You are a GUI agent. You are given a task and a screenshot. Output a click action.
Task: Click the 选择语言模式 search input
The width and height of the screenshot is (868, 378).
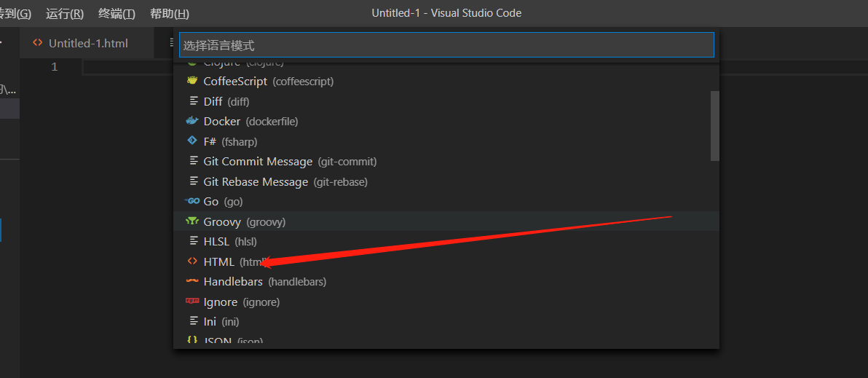pos(446,45)
